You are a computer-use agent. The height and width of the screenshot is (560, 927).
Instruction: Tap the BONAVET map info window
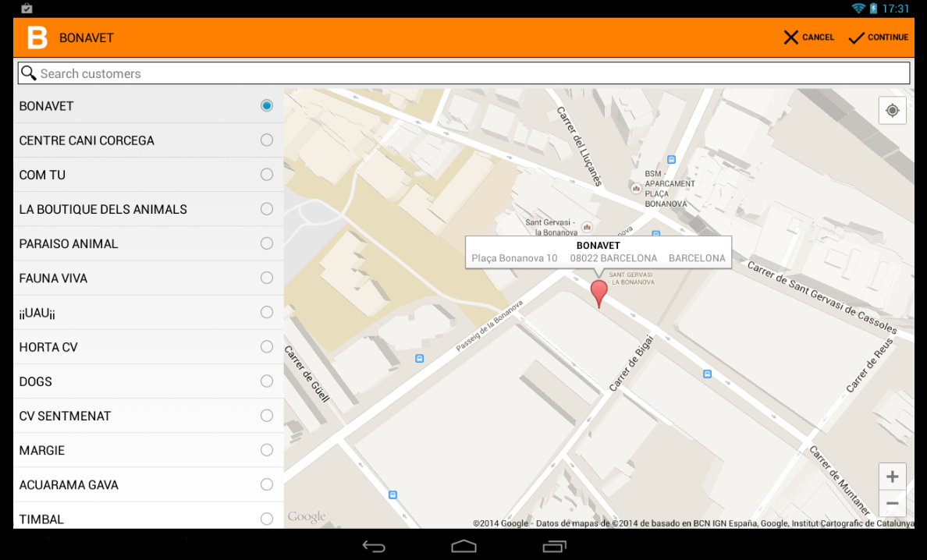598,252
